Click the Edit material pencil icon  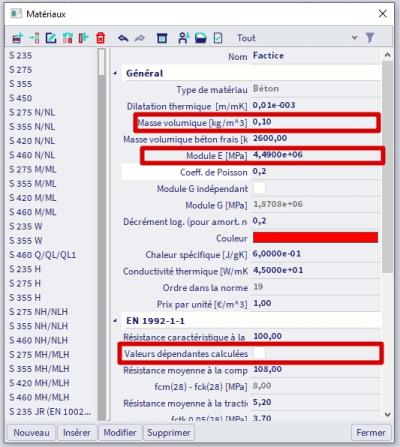pyautogui.click(x=51, y=38)
